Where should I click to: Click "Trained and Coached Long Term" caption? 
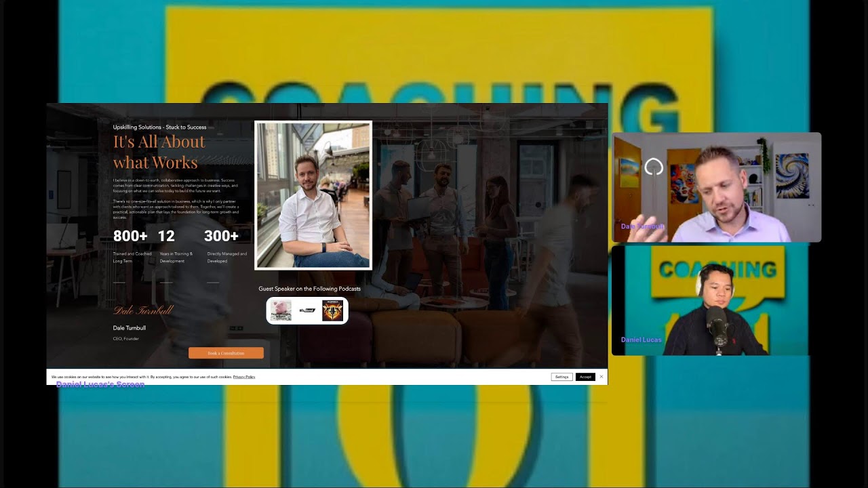pos(132,258)
